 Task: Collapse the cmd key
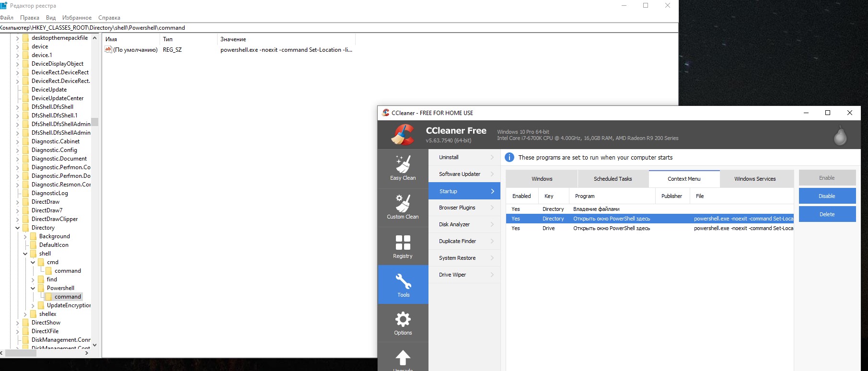tap(33, 262)
